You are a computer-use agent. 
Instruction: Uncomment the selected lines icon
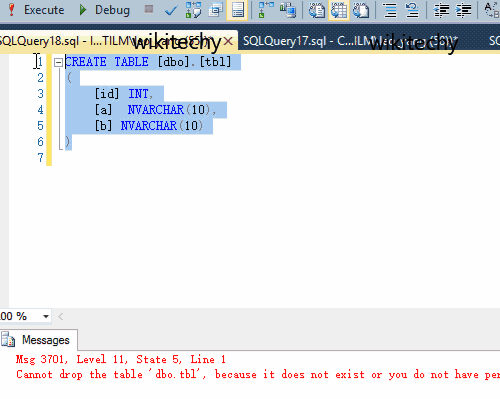click(412, 10)
